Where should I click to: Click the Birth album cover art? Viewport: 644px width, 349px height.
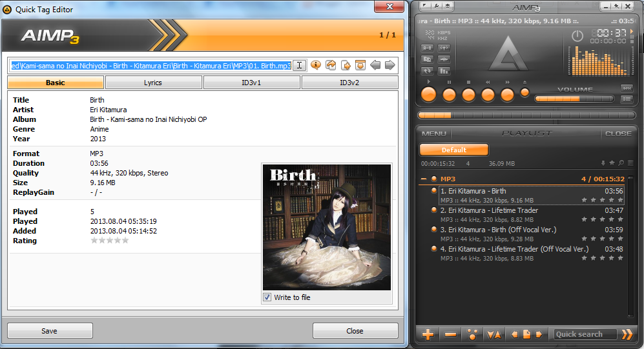(x=327, y=227)
